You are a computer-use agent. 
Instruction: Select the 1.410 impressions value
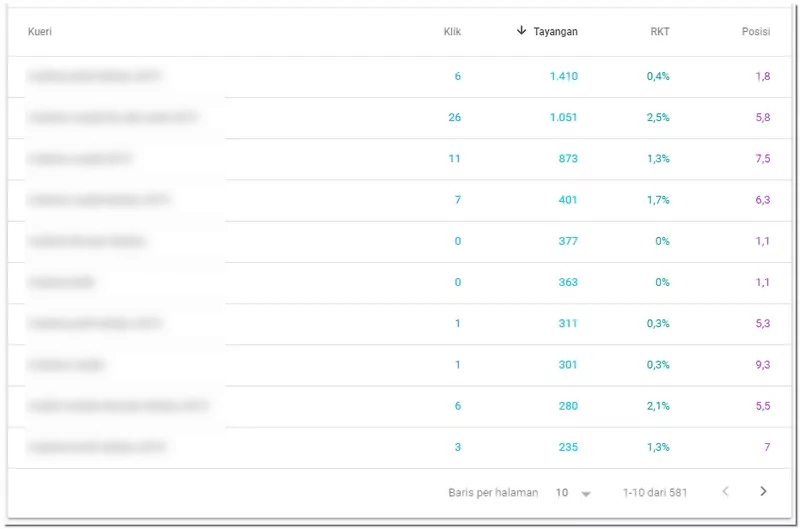[x=564, y=76]
